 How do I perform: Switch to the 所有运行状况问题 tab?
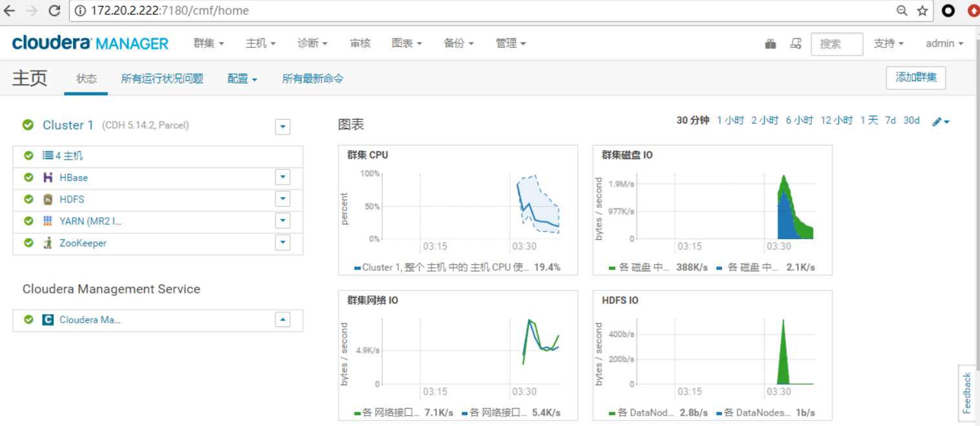coord(162,79)
